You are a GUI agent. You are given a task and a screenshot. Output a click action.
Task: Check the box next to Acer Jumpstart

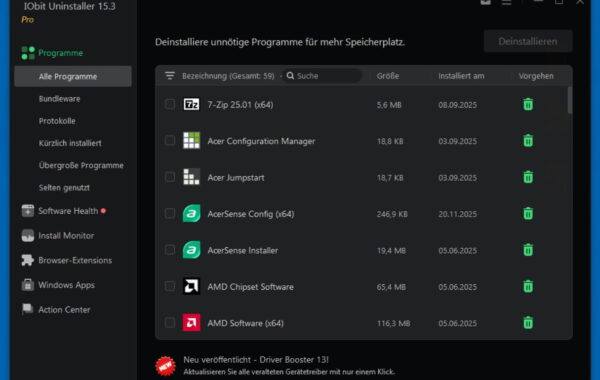pyautogui.click(x=170, y=177)
